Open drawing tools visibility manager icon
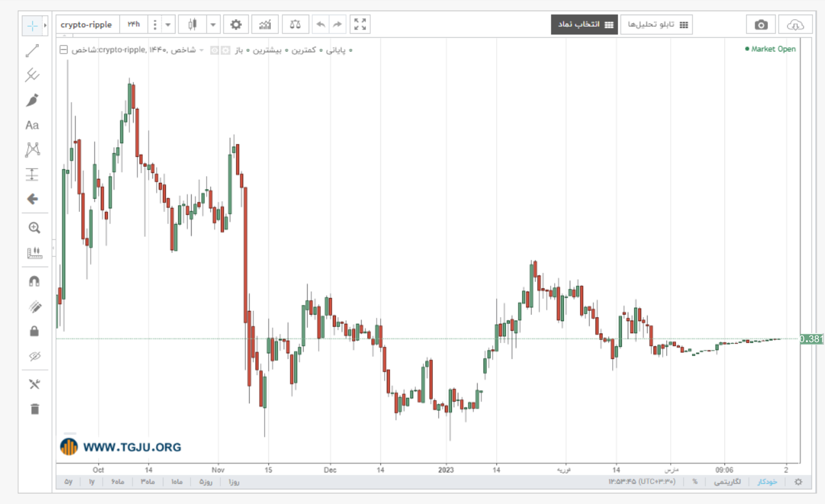The width and height of the screenshot is (825, 504). click(x=34, y=384)
